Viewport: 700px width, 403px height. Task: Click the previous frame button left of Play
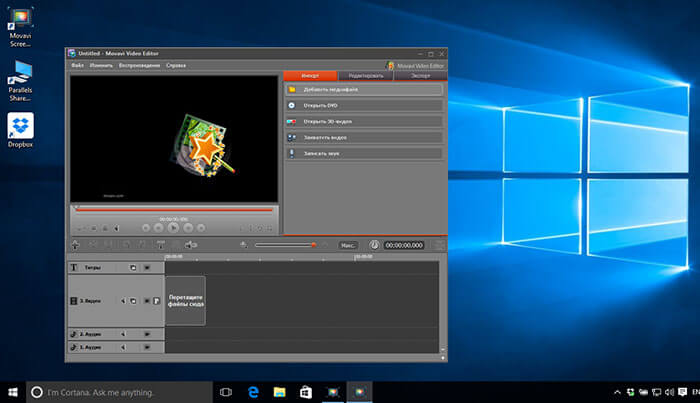tap(158, 228)
